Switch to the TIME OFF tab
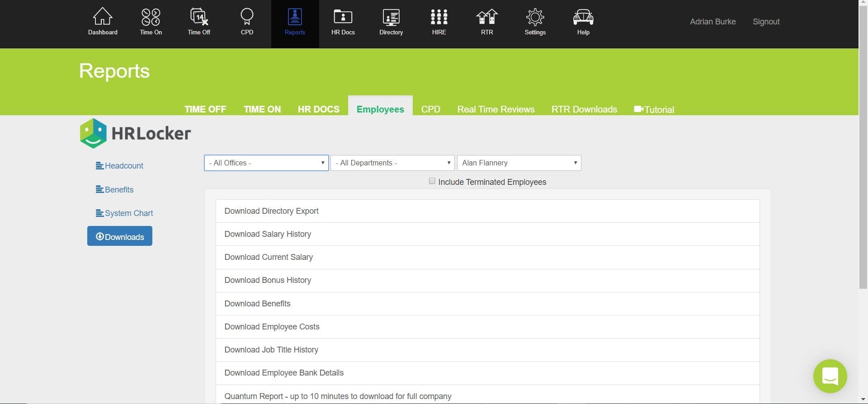 point(205,109)
